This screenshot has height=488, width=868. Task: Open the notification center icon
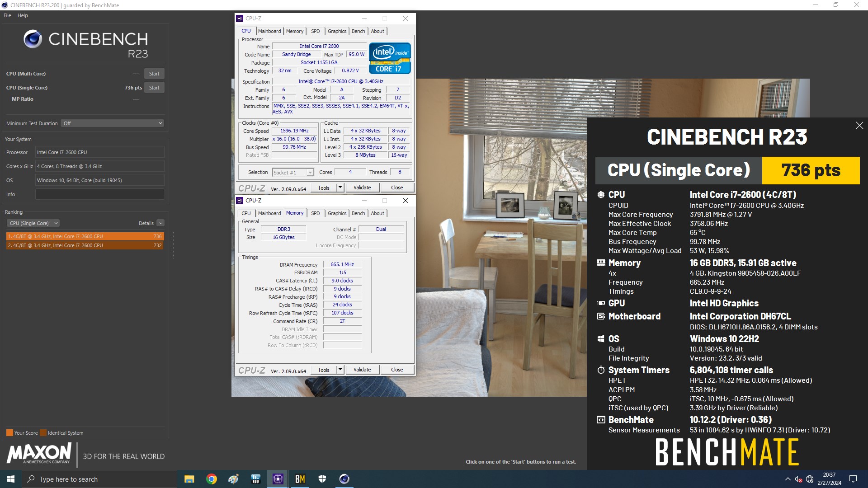click(x=853, y=479)
